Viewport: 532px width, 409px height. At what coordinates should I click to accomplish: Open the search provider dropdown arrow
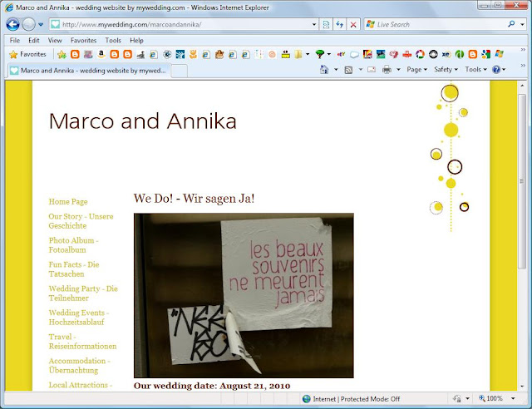[x=523, y=24]
